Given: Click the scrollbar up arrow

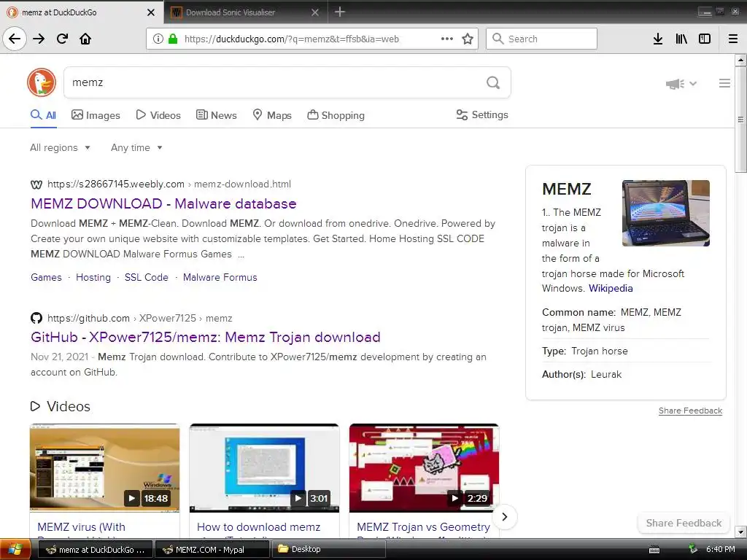Looking at the screenshot, I should [740, 60].
